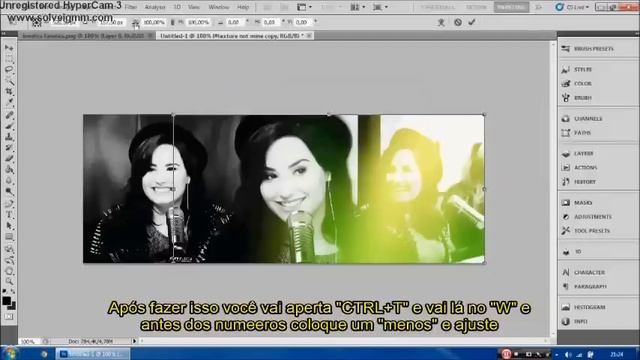
Task: Click the background color swatch
Action: coord(12,306)
